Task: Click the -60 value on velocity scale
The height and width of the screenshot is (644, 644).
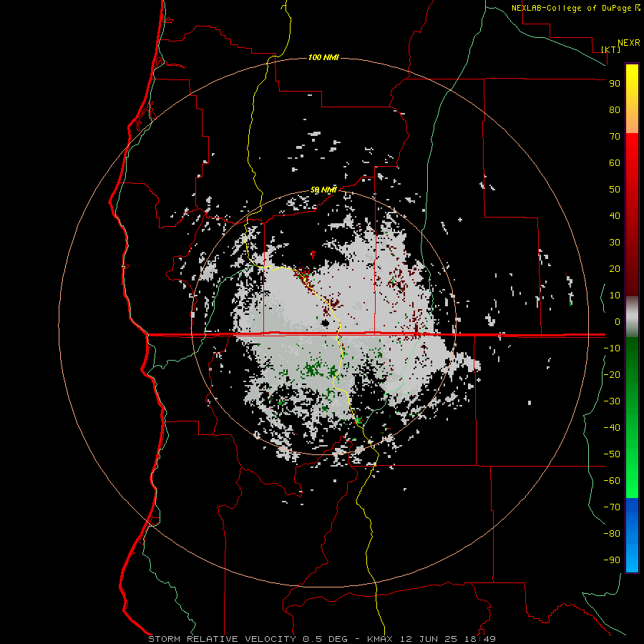Action: pyautogui.click(x=612, y=481)
